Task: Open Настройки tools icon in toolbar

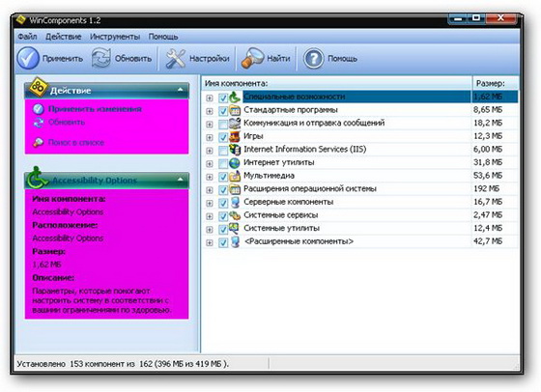Action: tap(176, 58)
